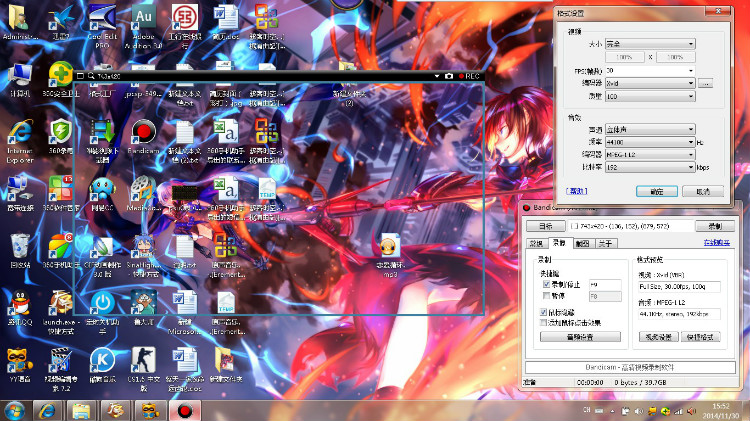The width and height of the screenshot is (750, 421).
Task: Click the taskbar clock showing 15:52
Action: coord(721,411)
